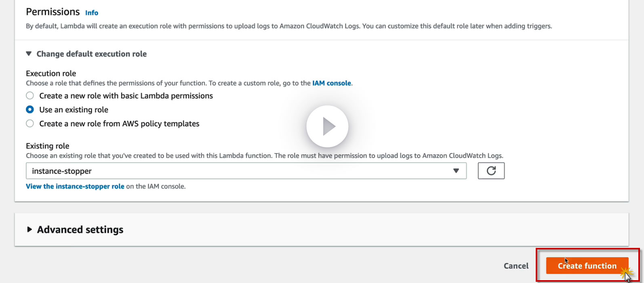Play the video using the center play icon
644x283 pixels.
pos(327,126)
